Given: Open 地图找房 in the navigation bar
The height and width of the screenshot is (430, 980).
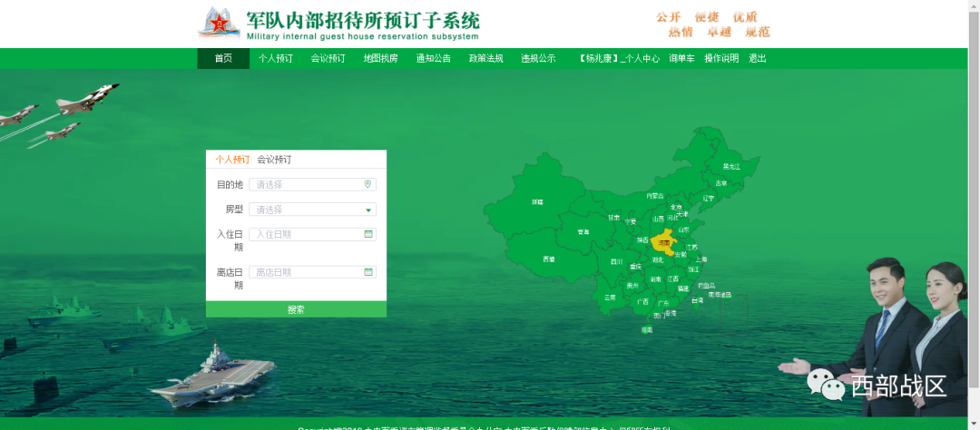Looking at the screenshot, I should coord(380,58).
